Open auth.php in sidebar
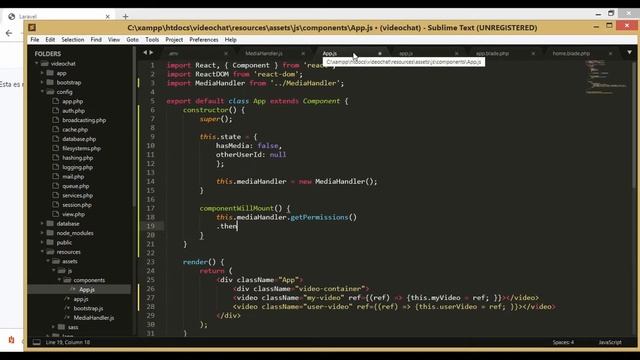This screenshot has width=640, height=360. pyautogui.click(x=73, y=111)
